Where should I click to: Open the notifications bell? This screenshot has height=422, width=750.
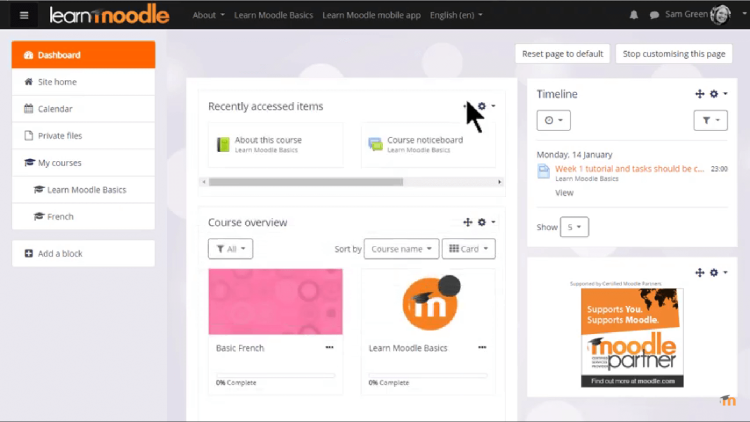pos(634,15)
